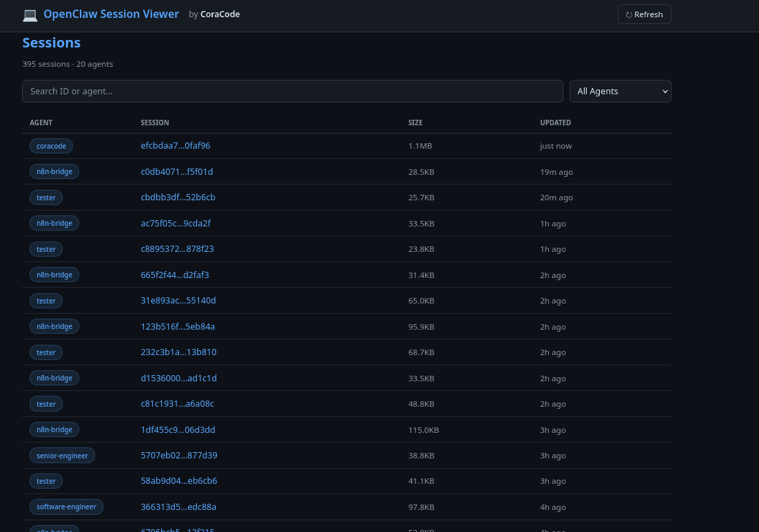Click tester badge for session 232c3b1a
Image resolution: width=759 pixels, height=532 pixels.
[46, 352]
